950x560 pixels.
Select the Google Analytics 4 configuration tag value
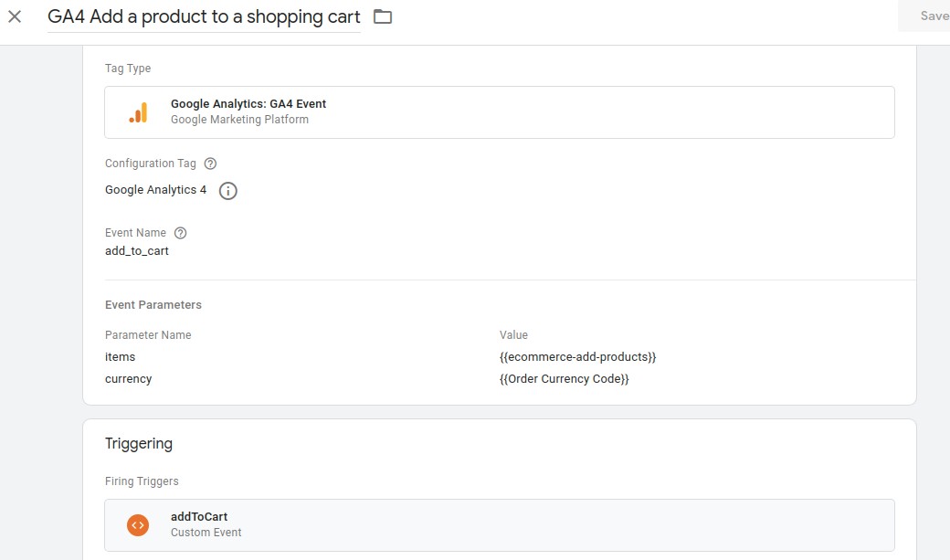(155, 190)
